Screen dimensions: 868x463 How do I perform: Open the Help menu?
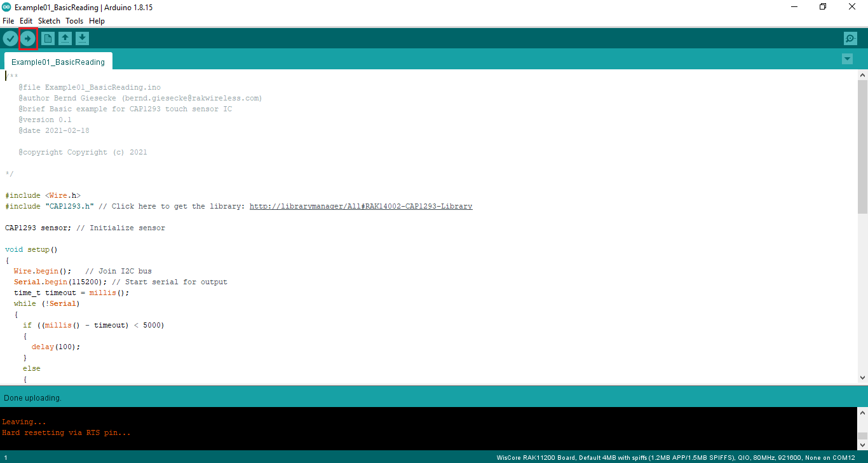97,21
